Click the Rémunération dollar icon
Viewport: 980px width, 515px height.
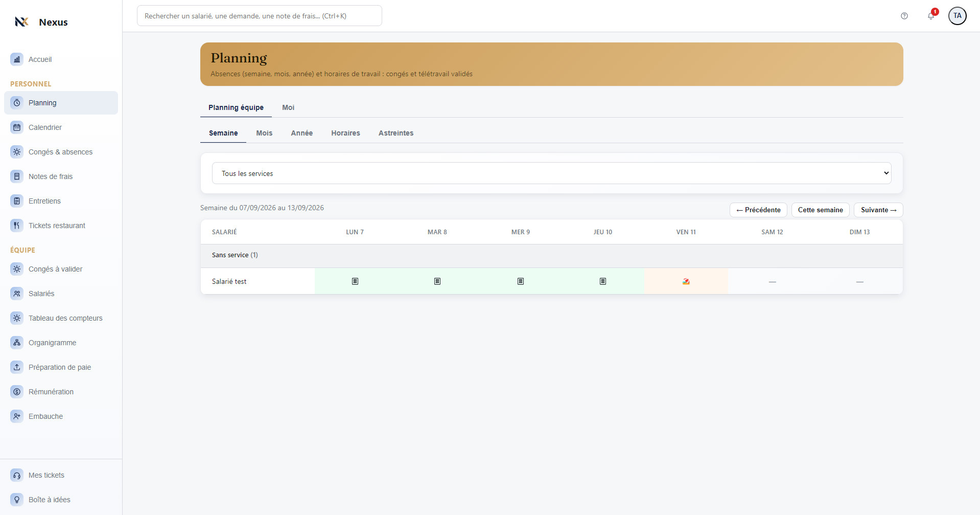point(17,392)
